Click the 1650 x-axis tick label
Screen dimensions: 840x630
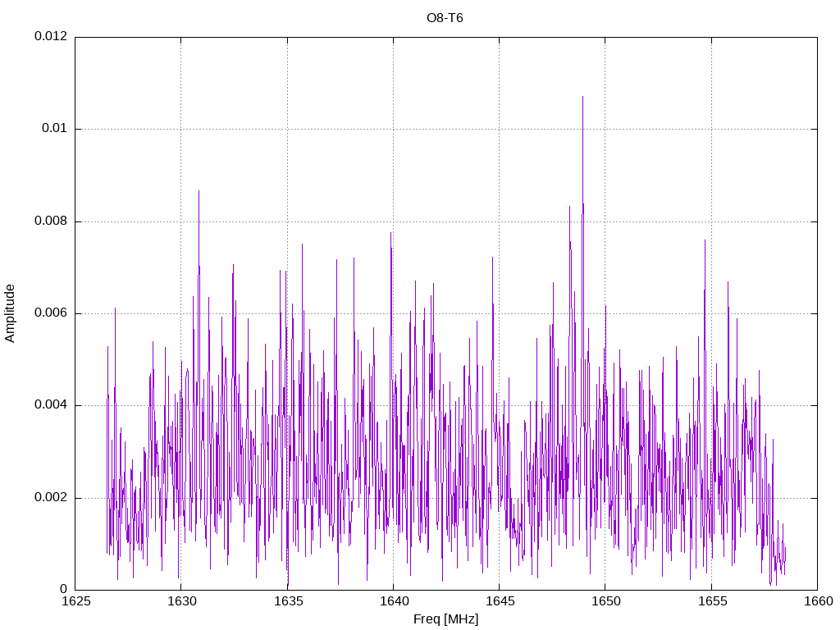point(606,601)
